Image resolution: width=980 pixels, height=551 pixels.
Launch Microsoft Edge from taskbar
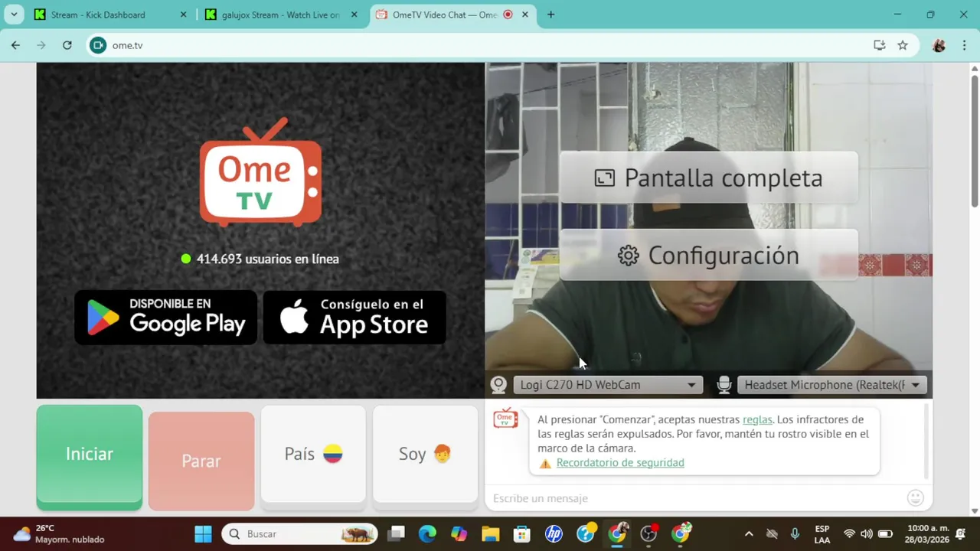[x=427, y=534]
